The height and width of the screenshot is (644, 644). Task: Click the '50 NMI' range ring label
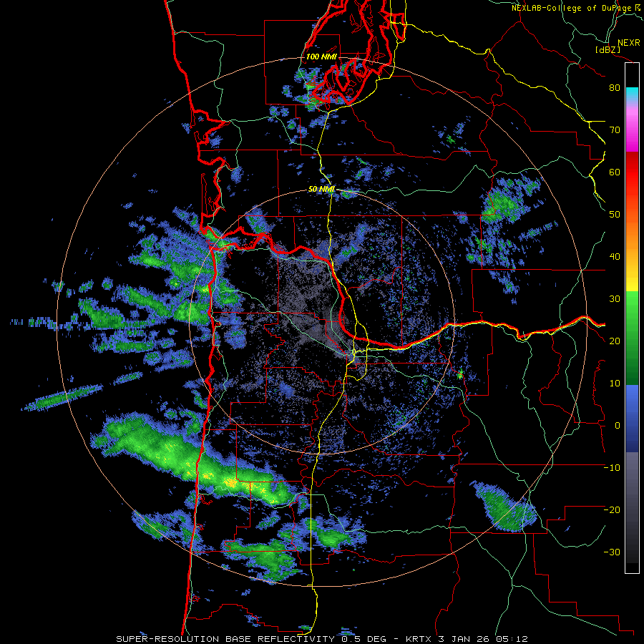pyautogui.click(x=321, y=190)
